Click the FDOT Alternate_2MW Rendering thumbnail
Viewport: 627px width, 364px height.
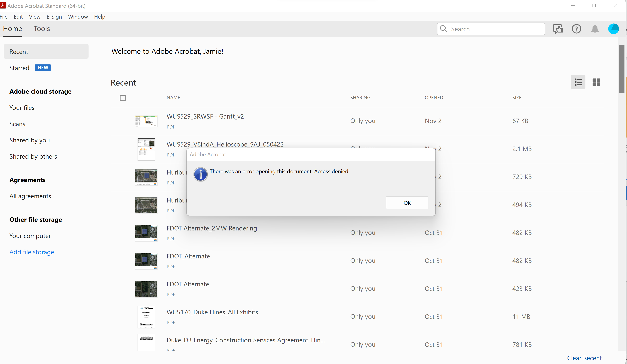click(x=146, y=233)
